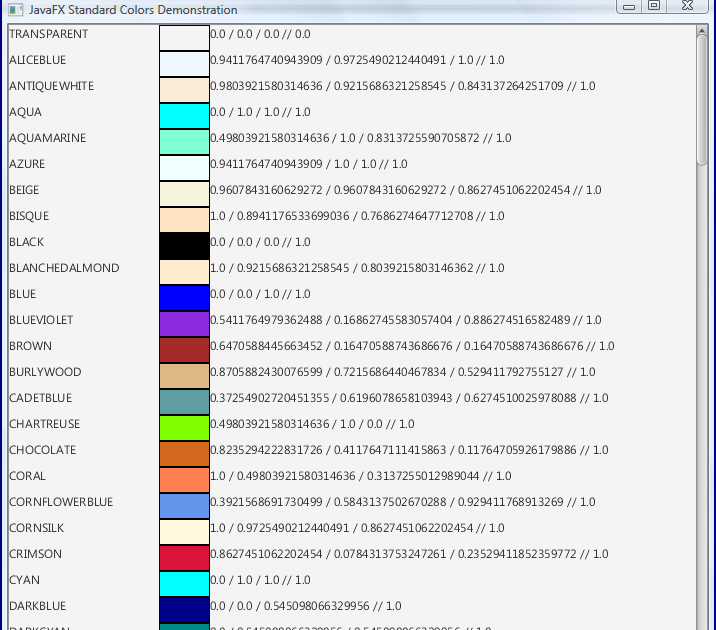Select the BROWN label text

click(x=31, y=346)
